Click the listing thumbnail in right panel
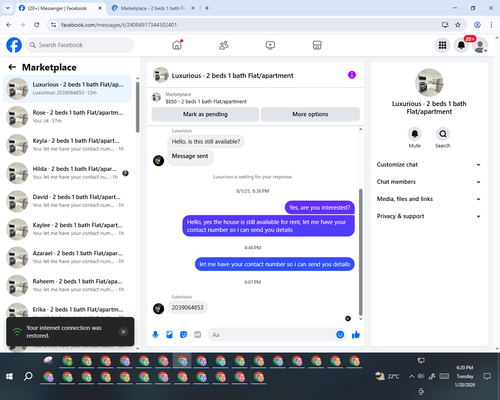Screen dimensions: 500x400 pyautogui.click(x=429, y=83)
